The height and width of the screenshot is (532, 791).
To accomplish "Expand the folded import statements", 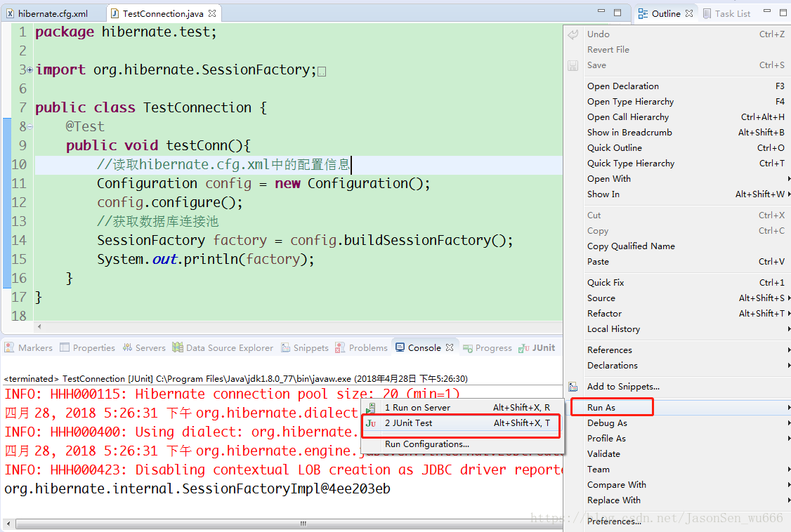I will [30, 70].
